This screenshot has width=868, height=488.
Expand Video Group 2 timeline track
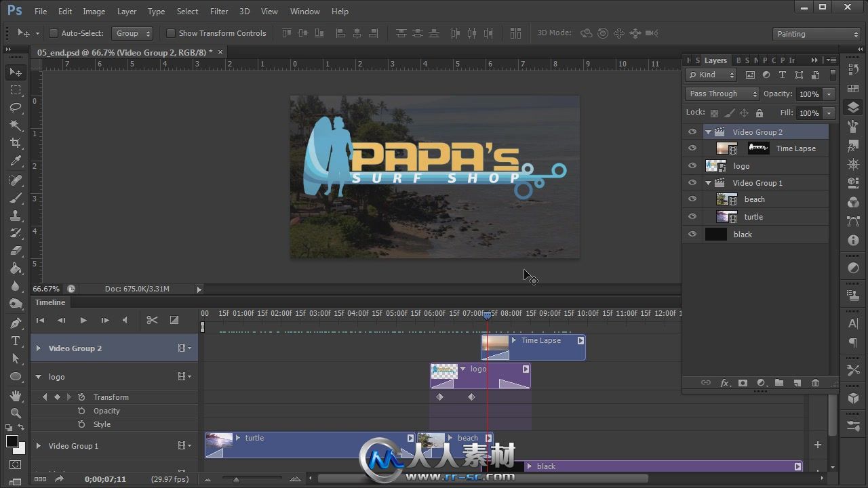(x=38, y=348)
